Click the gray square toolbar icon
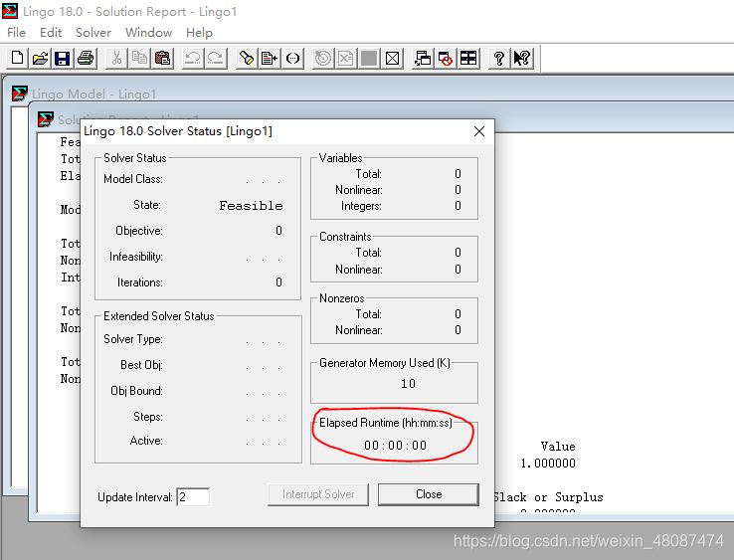The width and height of the screenshot is (734, 560). click(x=369, y=58)
